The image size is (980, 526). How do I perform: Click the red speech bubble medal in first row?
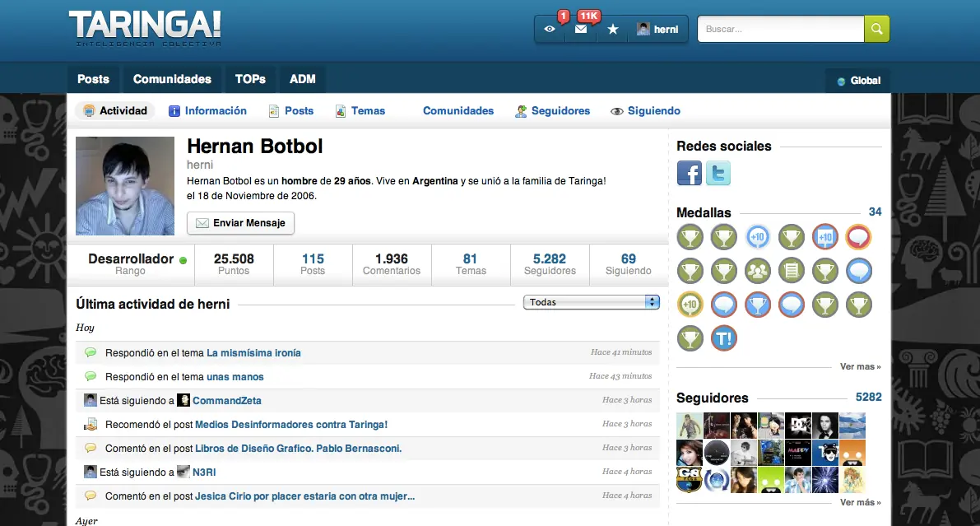859,237
